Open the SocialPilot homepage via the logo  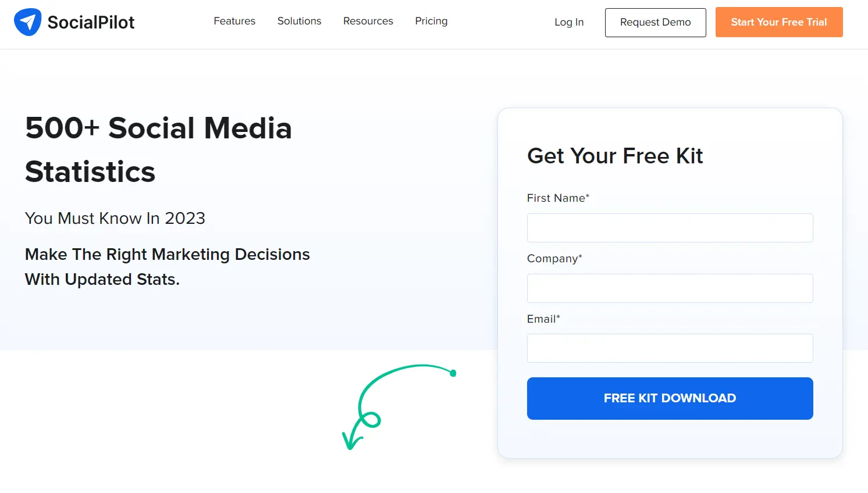74,22
